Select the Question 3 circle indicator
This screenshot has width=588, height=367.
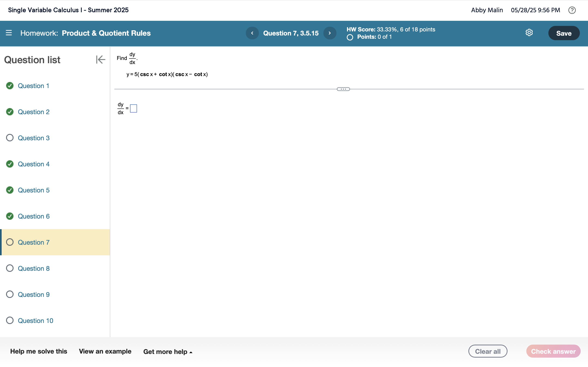coord(10,138)
